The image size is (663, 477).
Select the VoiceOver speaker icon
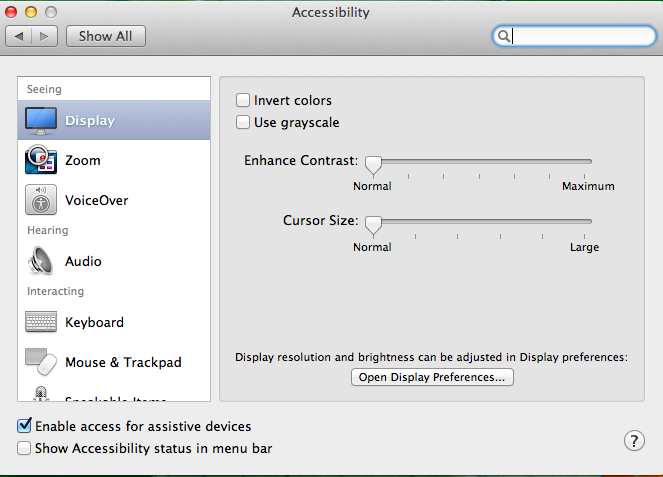pyautogui.click(x=41, y=200)
